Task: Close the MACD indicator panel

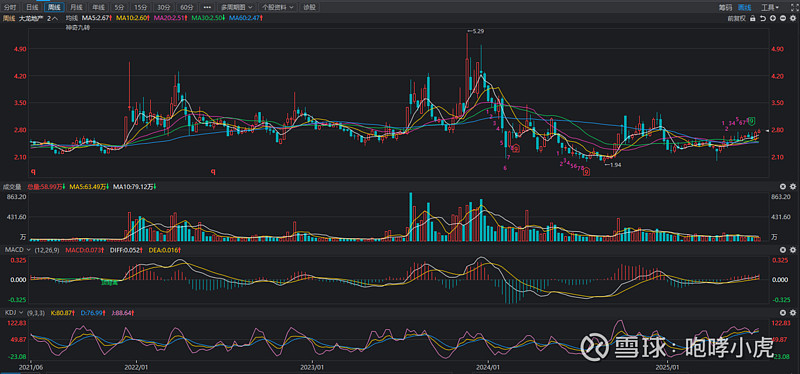Action: [783, 250]
